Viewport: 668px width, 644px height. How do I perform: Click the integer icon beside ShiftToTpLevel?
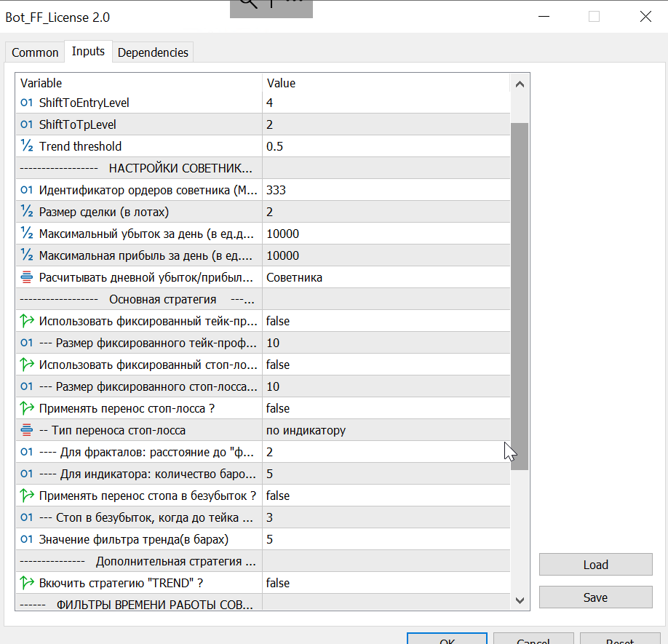pos(26,124)
